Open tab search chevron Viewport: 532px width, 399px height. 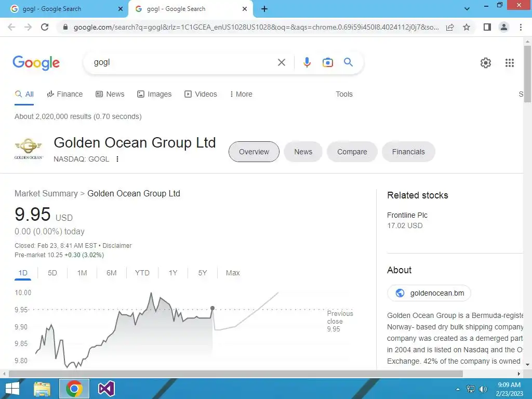point(467,9)
